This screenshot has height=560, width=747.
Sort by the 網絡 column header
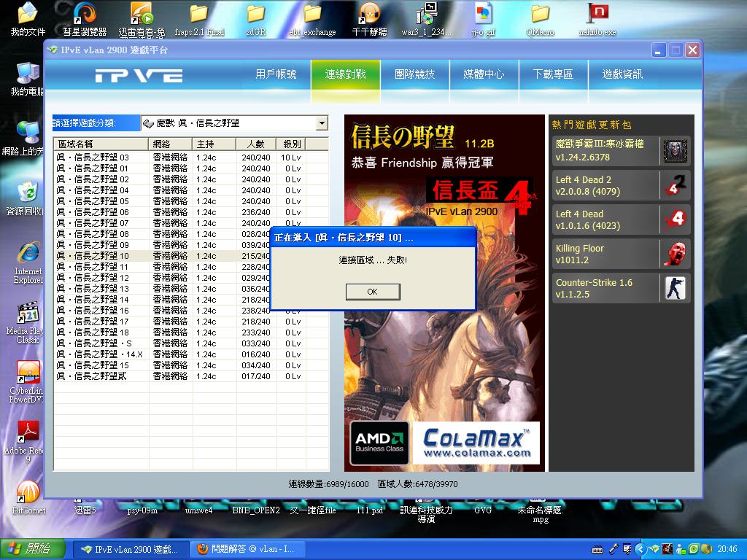[x=170, y=144]
